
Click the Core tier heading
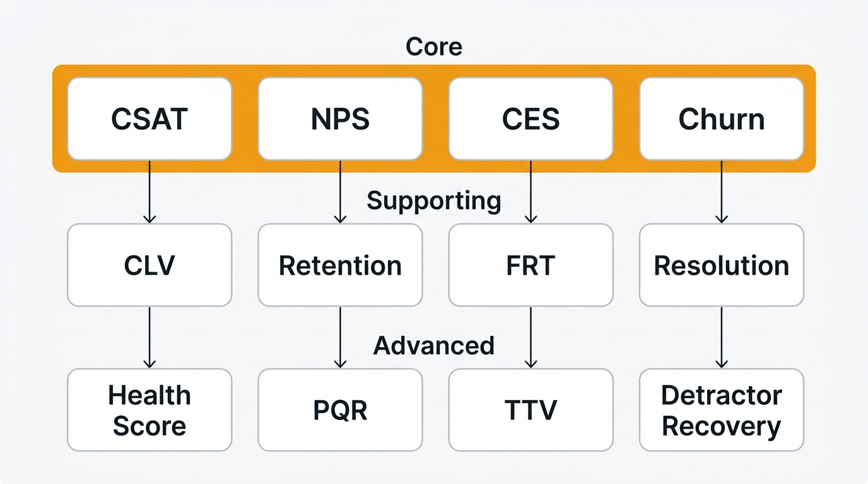point(433,47)
